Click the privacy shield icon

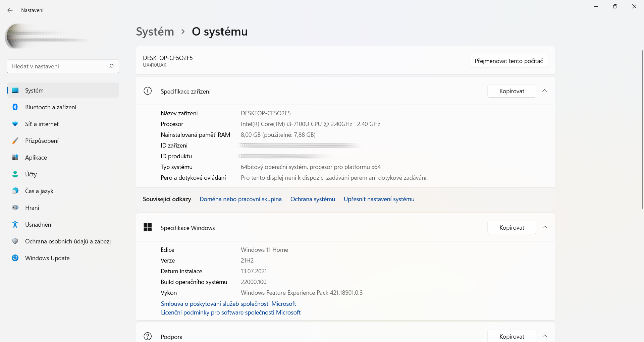[15, 241]
